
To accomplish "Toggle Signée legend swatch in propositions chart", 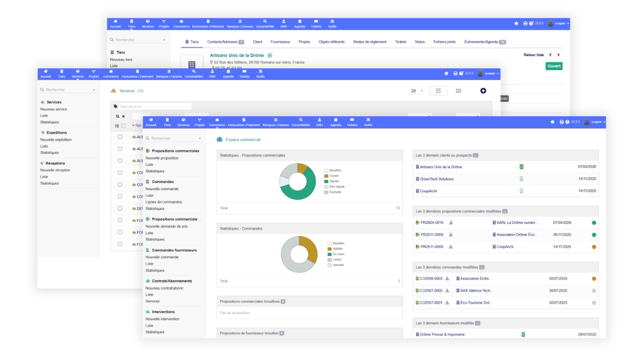I will coord(326,181).
